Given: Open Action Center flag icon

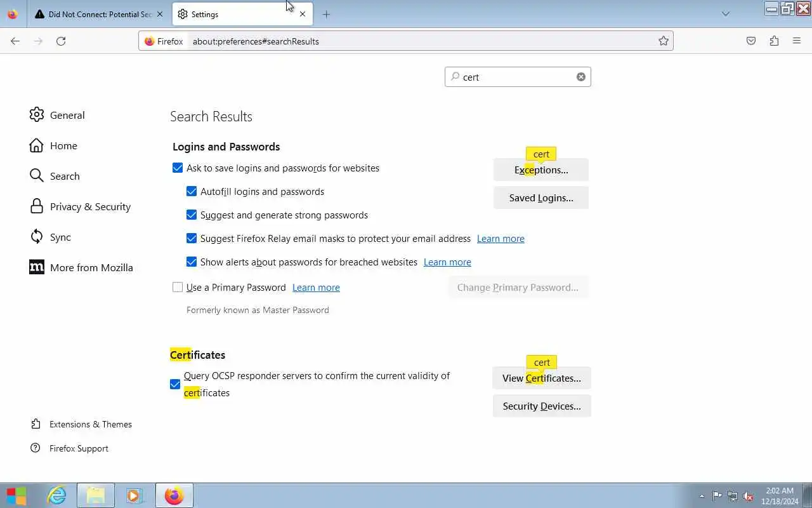Looking at the screenshot, I should click(717, 496).
